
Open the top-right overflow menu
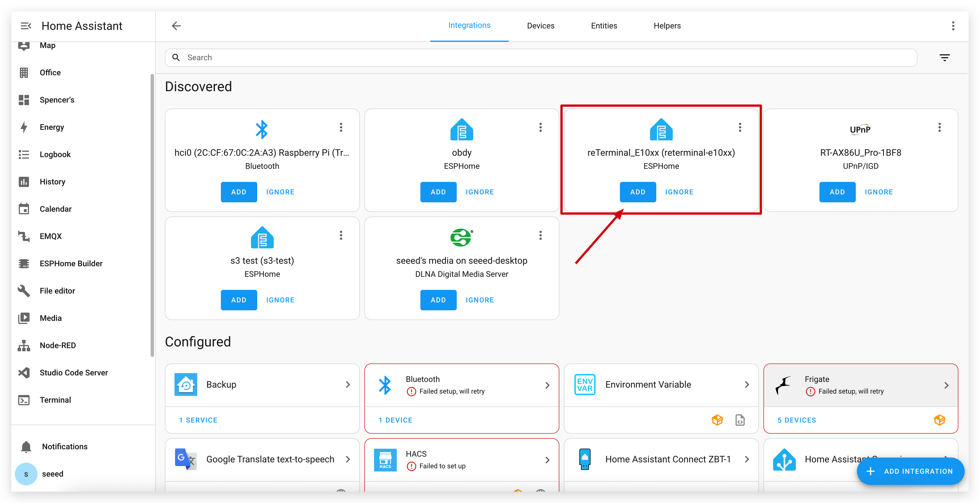953,26
